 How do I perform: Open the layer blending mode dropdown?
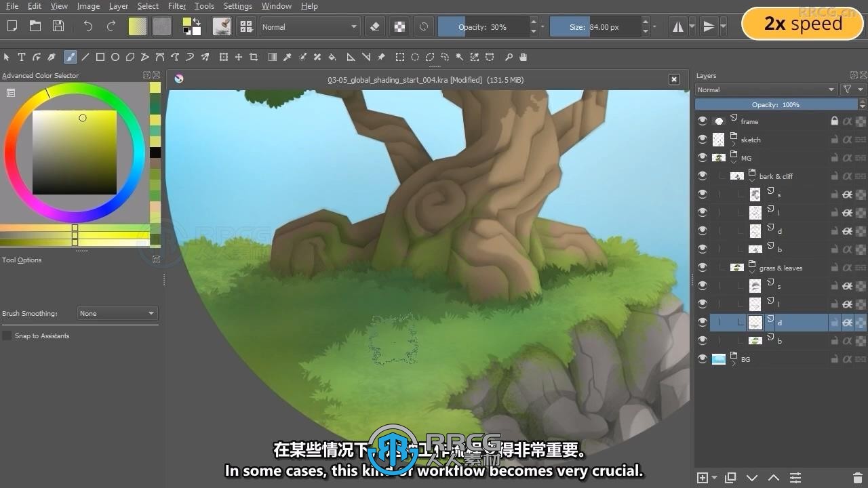click(766, 89)
